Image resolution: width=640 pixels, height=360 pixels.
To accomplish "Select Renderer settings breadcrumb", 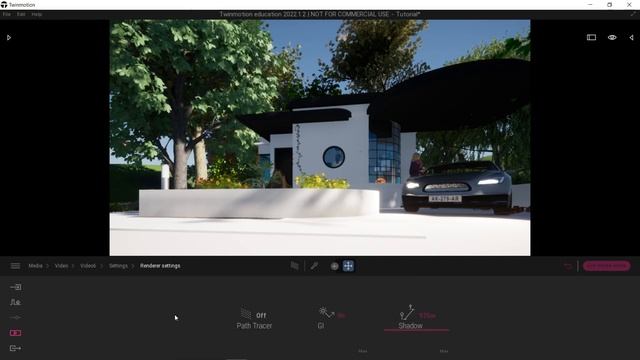I will click(x=160, y=266).
